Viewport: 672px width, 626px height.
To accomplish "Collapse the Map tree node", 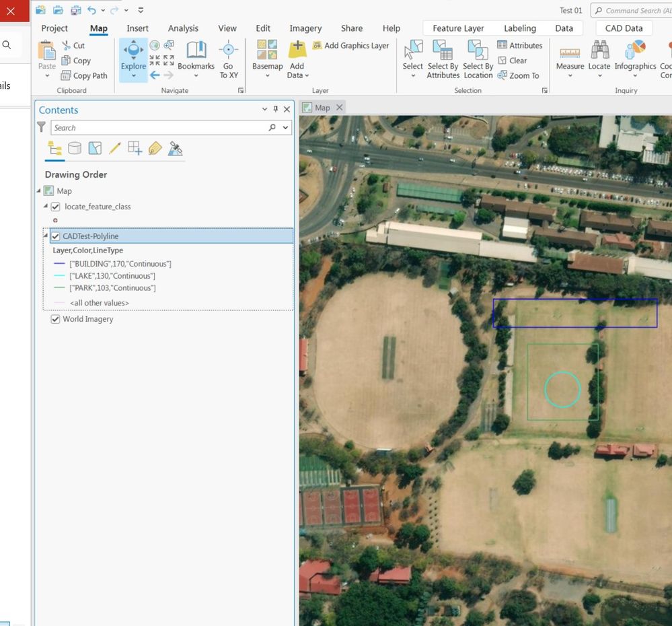I will [x=38, y=191].
